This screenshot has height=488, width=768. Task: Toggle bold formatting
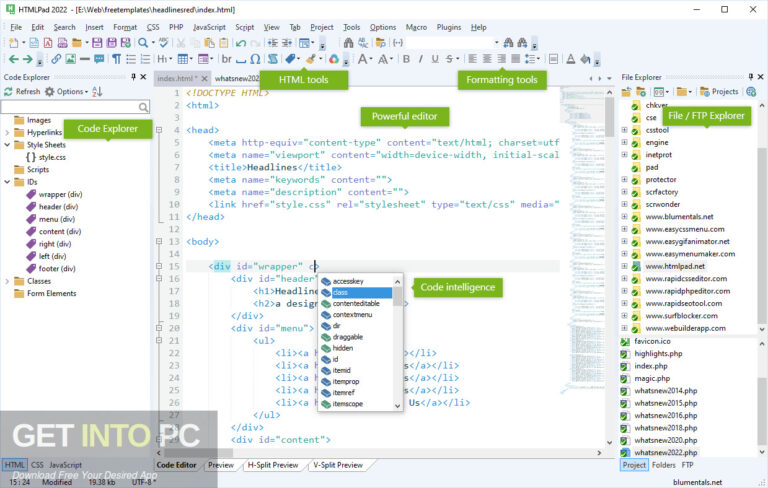406,59
